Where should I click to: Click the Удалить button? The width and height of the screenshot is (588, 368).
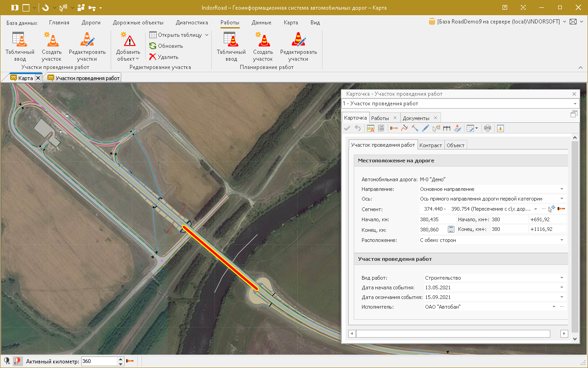(164, 57)
